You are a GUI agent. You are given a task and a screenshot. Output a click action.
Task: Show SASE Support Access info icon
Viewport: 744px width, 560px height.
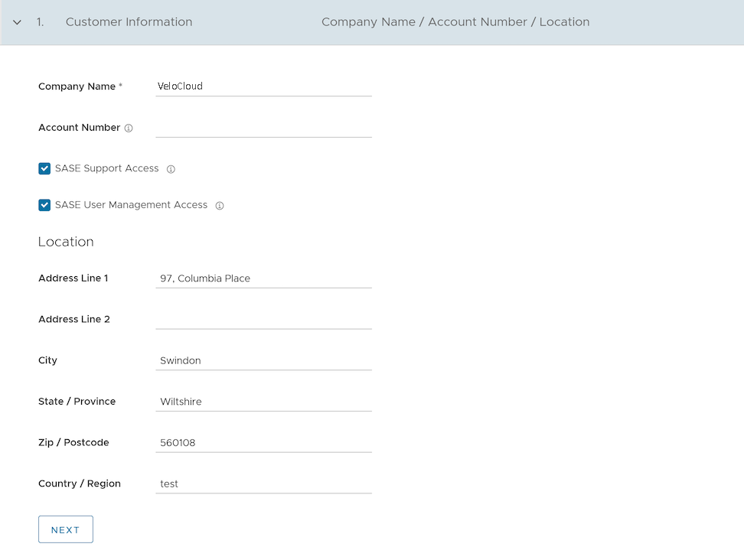(x=171, y=169)
